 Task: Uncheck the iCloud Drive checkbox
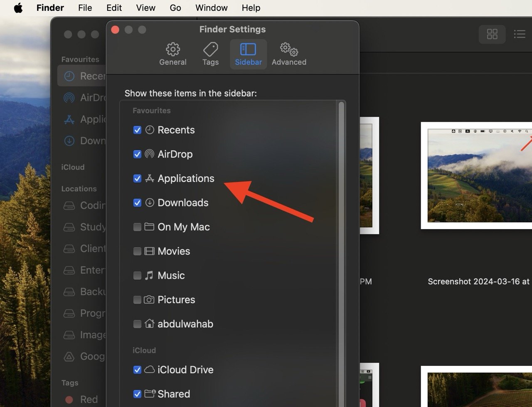(137, 370)
